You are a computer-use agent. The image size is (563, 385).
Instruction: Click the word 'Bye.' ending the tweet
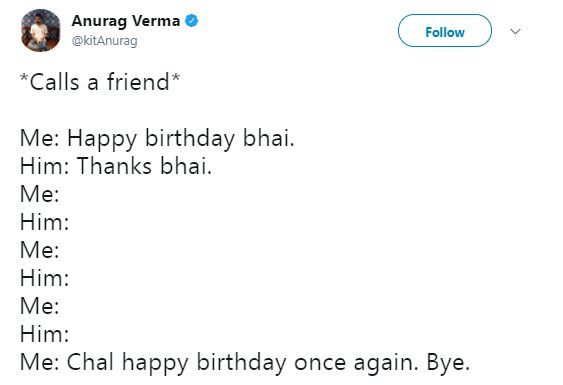point(448,363)
